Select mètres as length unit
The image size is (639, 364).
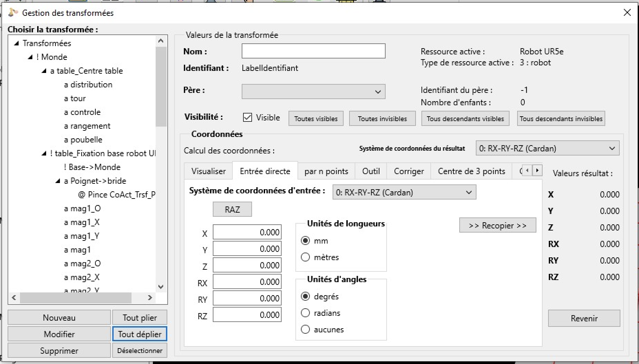tap(305, 257)
